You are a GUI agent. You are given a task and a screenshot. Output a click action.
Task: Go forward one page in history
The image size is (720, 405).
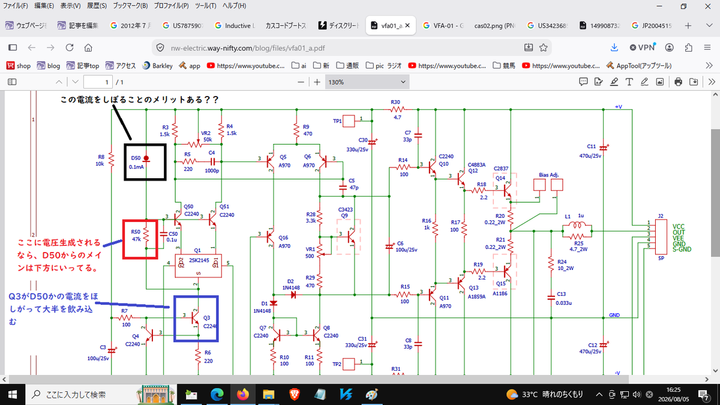tap(51, 47)
